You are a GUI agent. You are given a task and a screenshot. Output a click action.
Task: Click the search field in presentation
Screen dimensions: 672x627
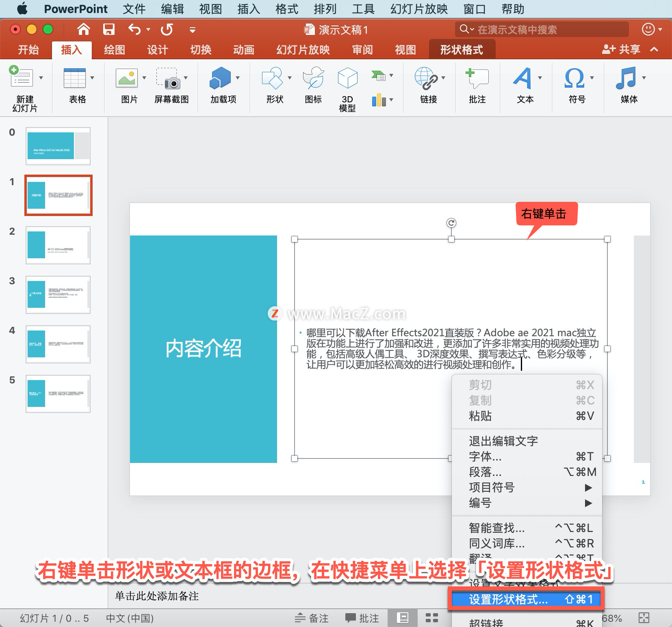pos(542,29)
